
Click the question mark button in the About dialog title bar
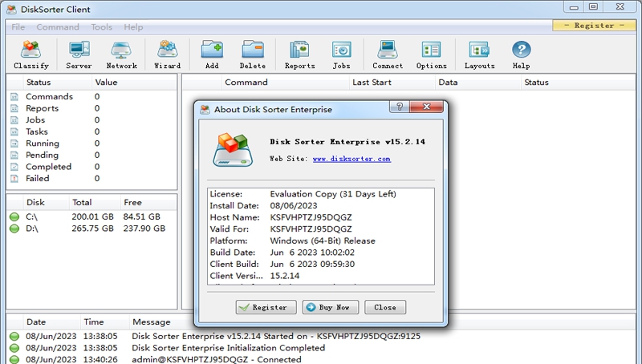[x=400, y=107]
